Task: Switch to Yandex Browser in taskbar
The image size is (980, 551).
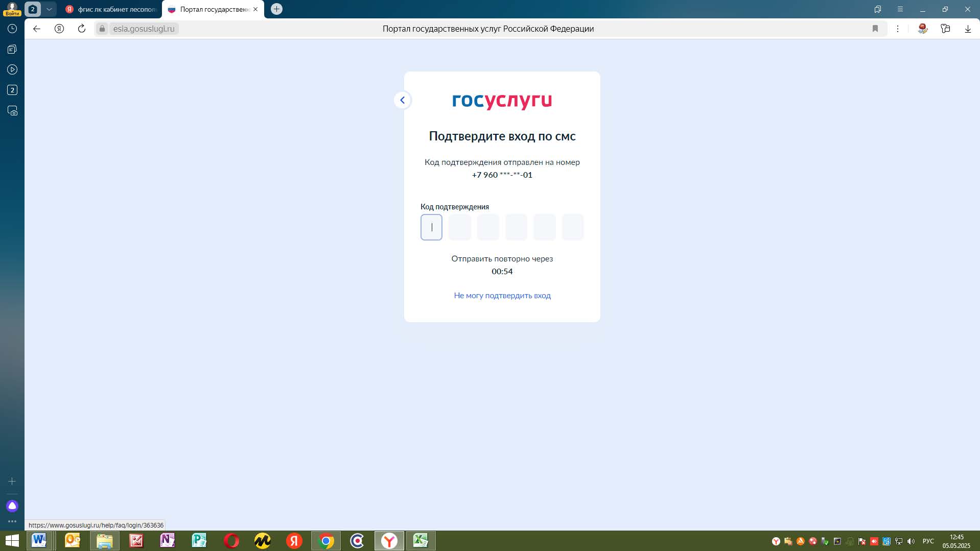Action: click(x=389, y=541)
